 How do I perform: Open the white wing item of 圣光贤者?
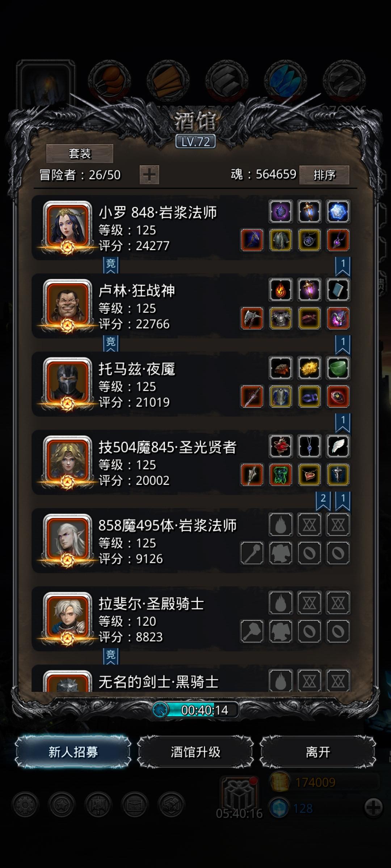click(x=338, y=446)
